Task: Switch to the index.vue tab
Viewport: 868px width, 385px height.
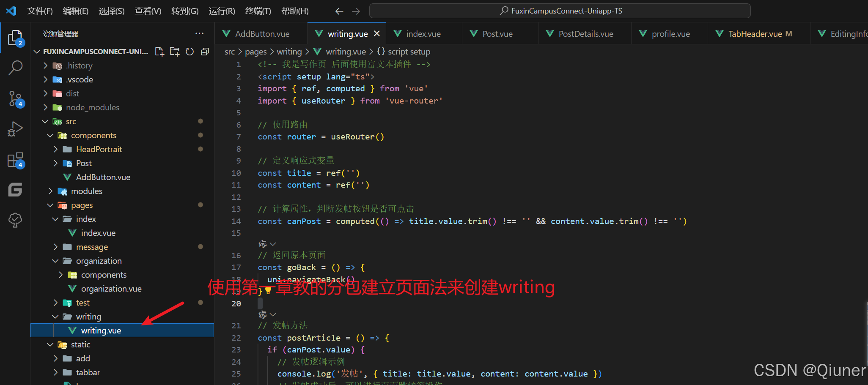Action: pos(423,34)
